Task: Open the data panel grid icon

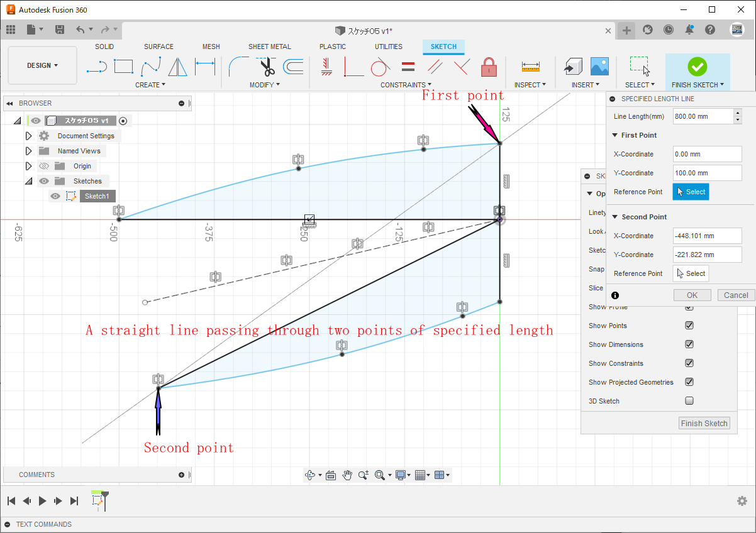Action: (x=11, y=30)
